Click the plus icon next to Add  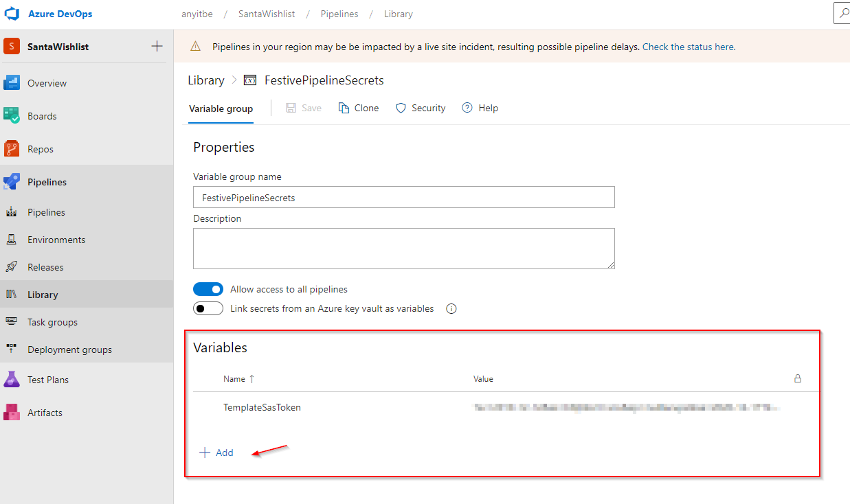pyautogui.click(x=204, y=453)
